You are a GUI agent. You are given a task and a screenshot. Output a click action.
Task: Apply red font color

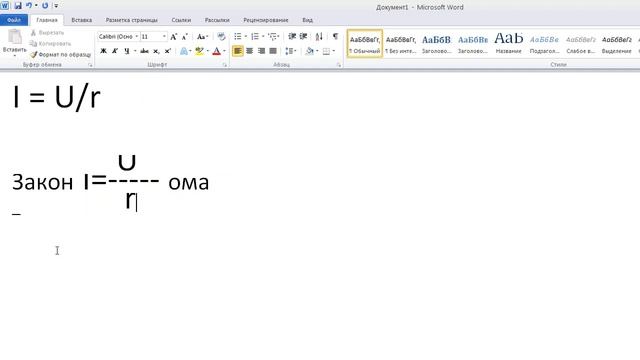(216, 51)
